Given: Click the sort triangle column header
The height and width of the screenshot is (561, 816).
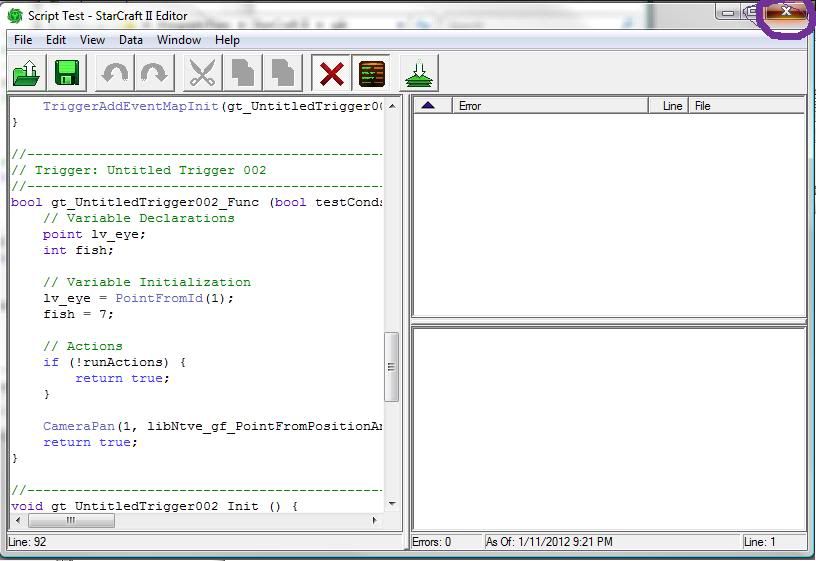Looking at the screenshot, I should click(429, 106).
